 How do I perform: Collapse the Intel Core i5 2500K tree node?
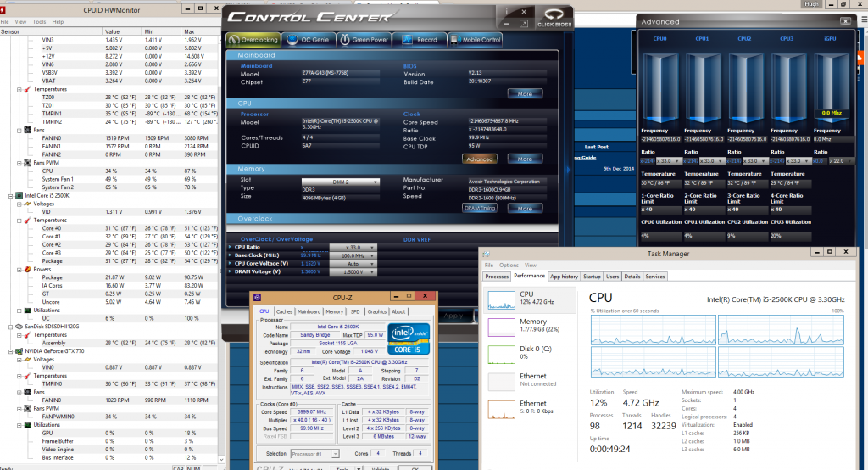[10, 196]
